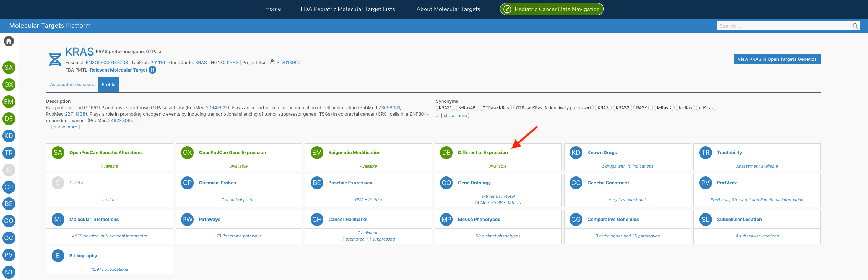Click the EM circle in Epigenetic Modification card

pyautogui.click(x=317, y=153)
